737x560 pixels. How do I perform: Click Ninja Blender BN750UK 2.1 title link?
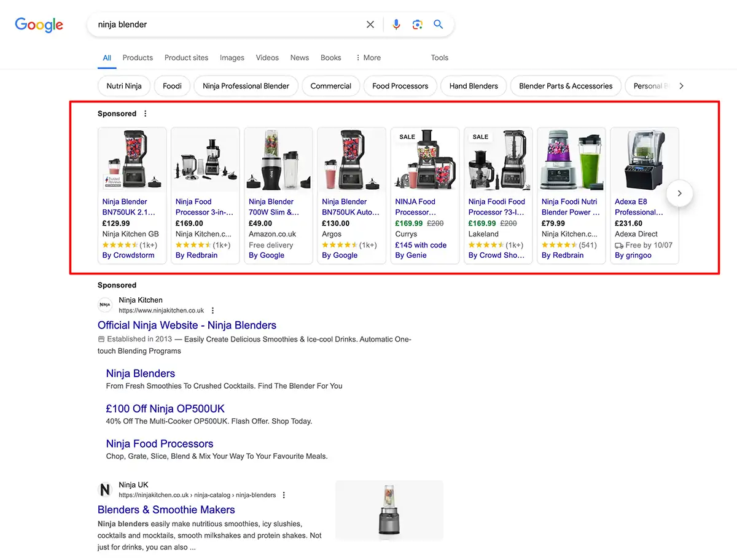click(129, 207)
